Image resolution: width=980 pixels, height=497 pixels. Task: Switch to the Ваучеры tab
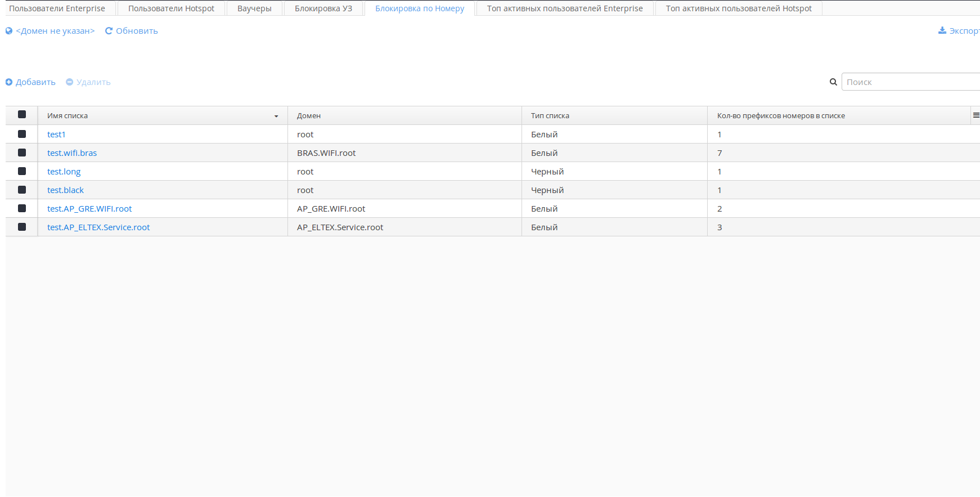pos(254,8)
